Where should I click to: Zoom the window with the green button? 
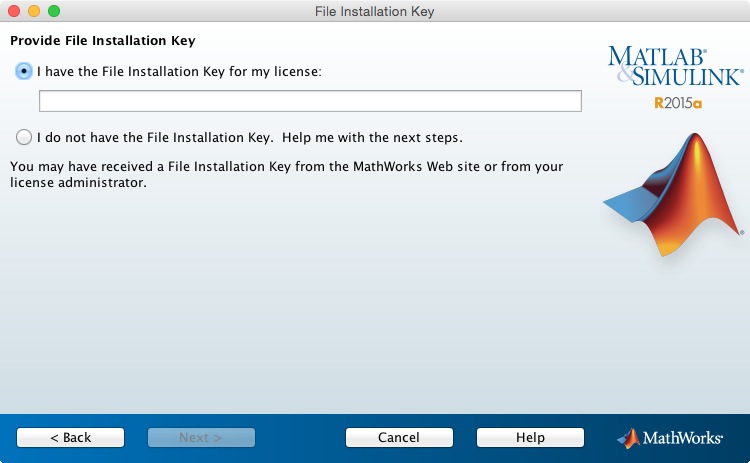pyautogui.click(x=54, y=11)
